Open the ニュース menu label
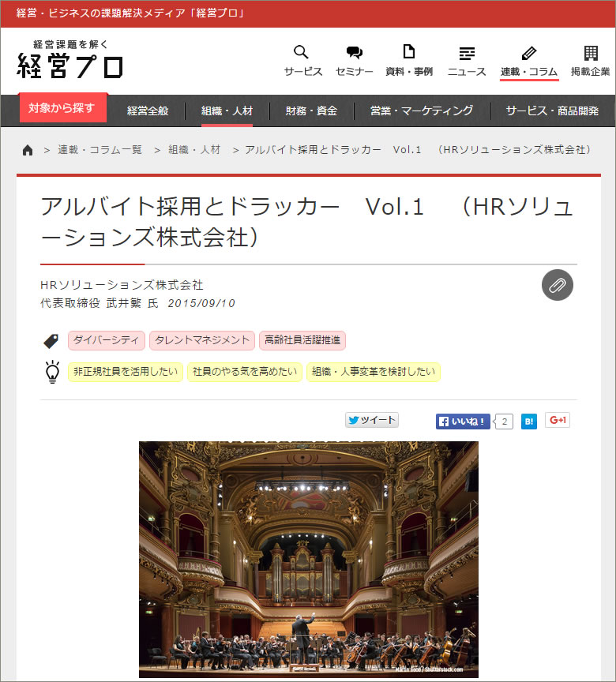 click(467, 72)
